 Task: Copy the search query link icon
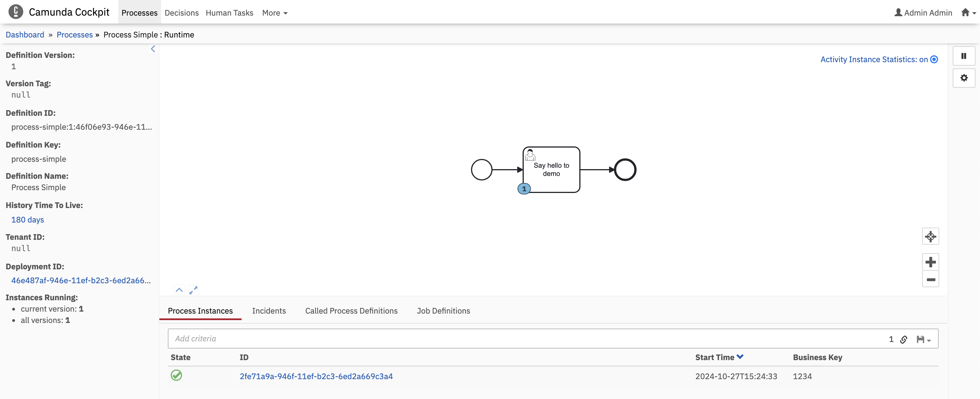(x=903, y=339)
